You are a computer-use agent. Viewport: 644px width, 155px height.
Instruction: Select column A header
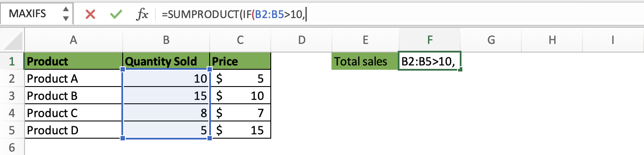pyautogui.click(x=74, y=41)
